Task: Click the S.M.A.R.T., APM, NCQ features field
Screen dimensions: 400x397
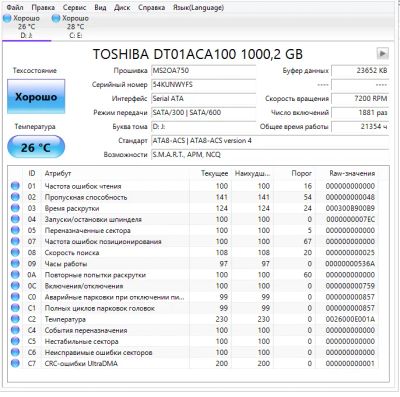Action: pyautogui.click(x=270, y=155)
